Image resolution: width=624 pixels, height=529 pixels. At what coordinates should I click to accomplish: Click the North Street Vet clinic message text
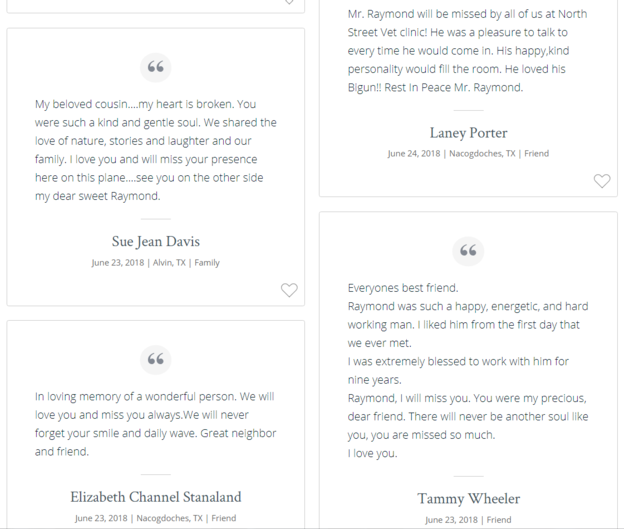468,51
